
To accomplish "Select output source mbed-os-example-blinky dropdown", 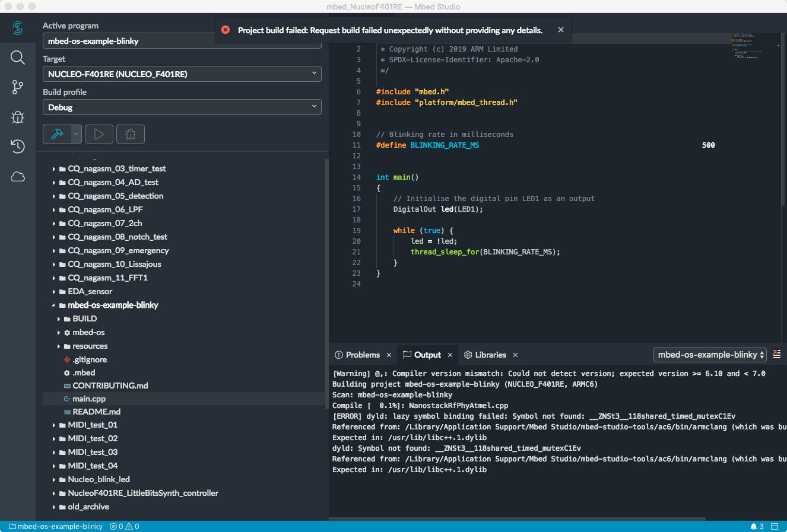I will pyautogui.click(x=710, y=355).
